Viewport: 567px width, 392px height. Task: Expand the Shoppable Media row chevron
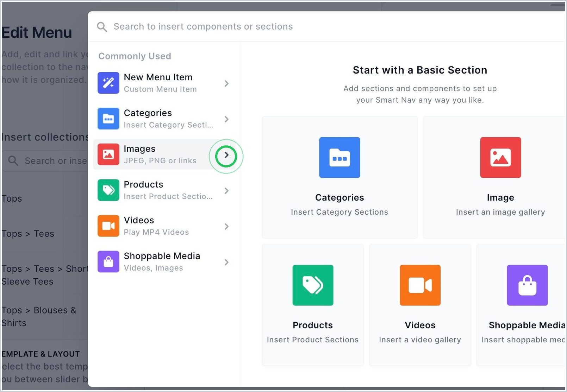tap(226, 262)
